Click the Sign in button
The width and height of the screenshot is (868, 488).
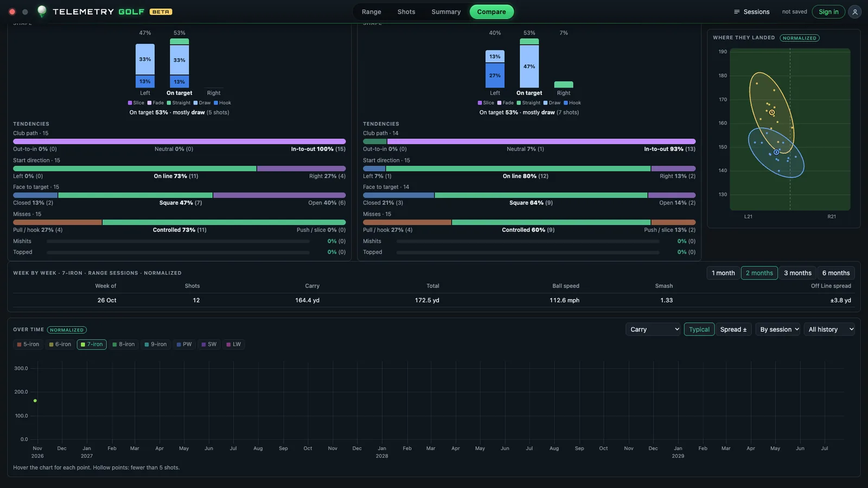(828, 12)
